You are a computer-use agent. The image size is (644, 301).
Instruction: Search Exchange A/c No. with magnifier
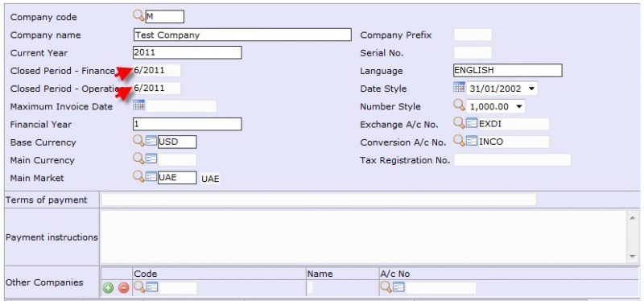pos(459,123)
